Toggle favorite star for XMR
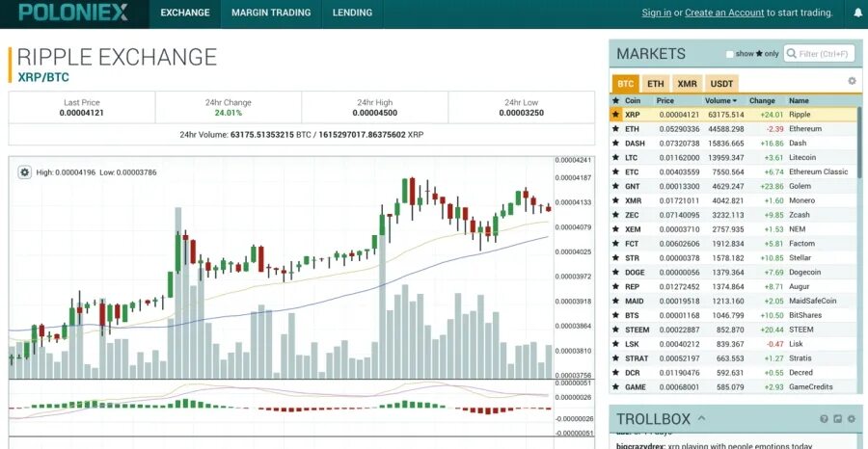868x449 pixels. coord(615,200)
